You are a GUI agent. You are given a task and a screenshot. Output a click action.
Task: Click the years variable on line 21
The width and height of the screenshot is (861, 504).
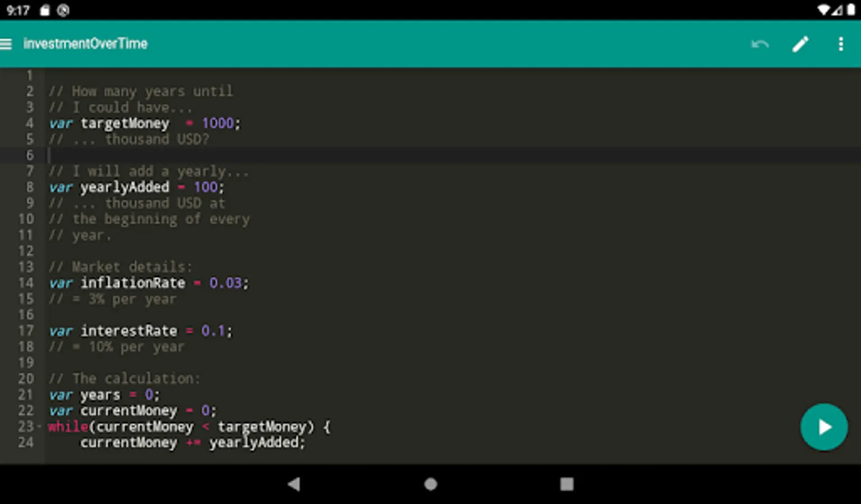coord(100,395)
